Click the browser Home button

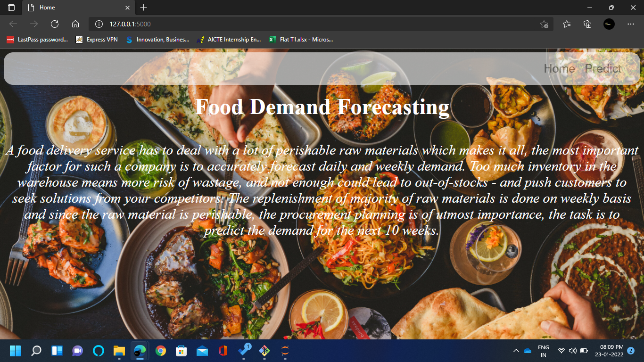pyautogui.click(x=75, y=24)
